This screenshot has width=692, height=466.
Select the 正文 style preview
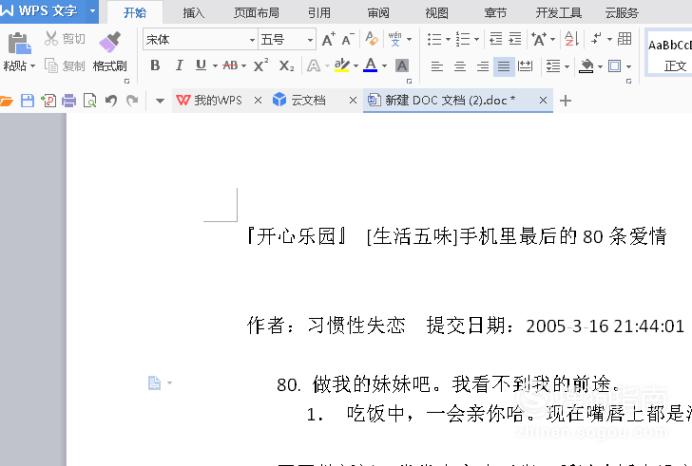[669, 55]
